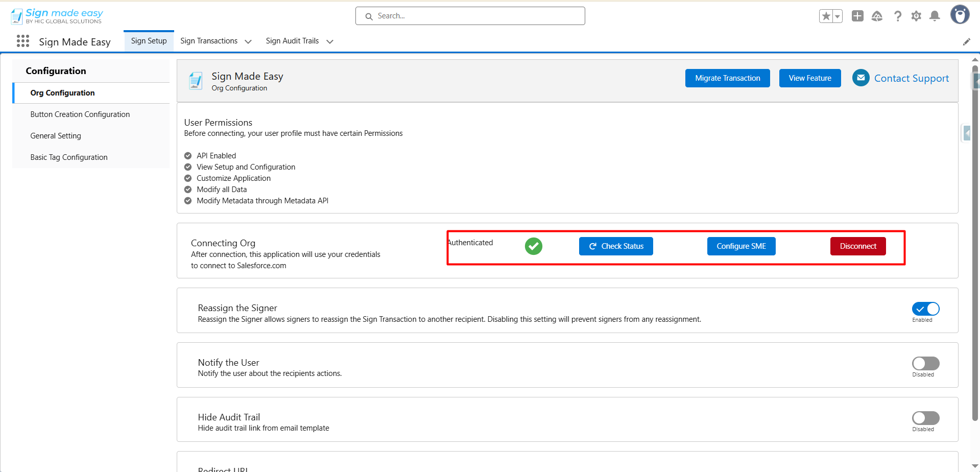Open the user profile avatar
The height and width of the screenshot is (472, 980).
click(x=960, y=15)
